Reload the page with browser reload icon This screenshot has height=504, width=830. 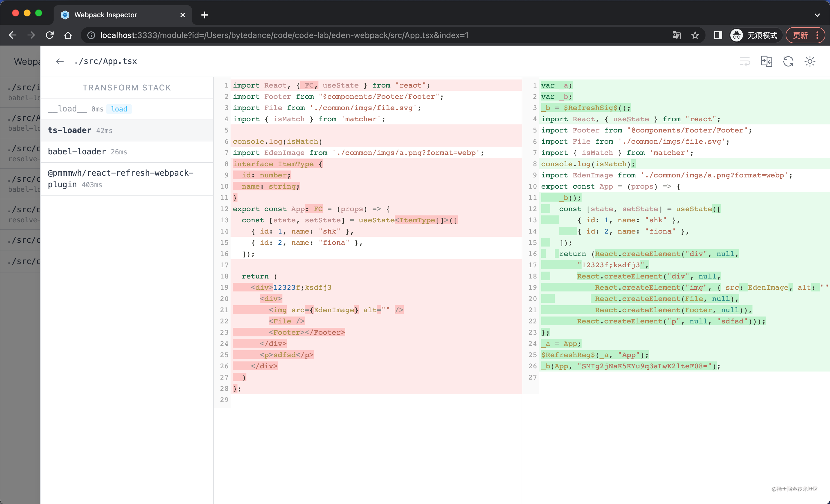click(50, 35)
